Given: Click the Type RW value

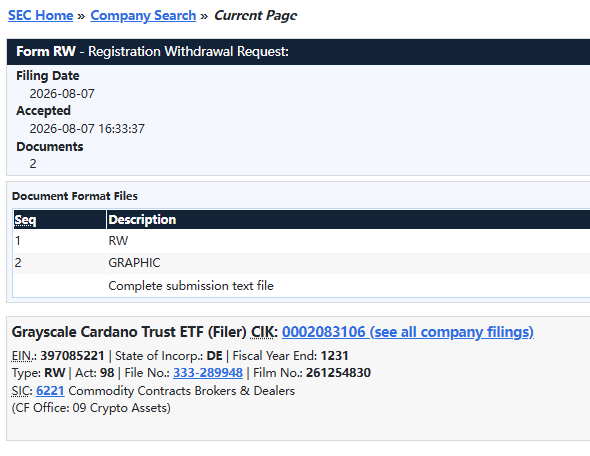Looking at the screenshot, I should 55,372.
